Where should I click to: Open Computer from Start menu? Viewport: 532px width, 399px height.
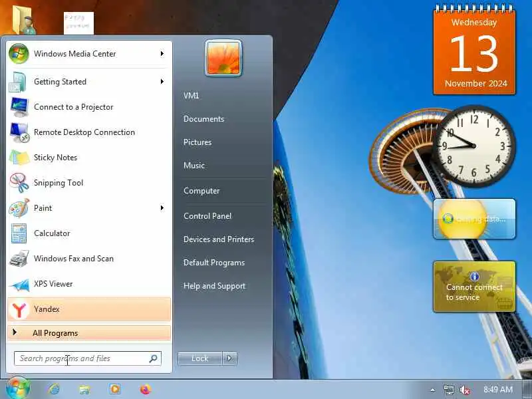coord(201,191)
